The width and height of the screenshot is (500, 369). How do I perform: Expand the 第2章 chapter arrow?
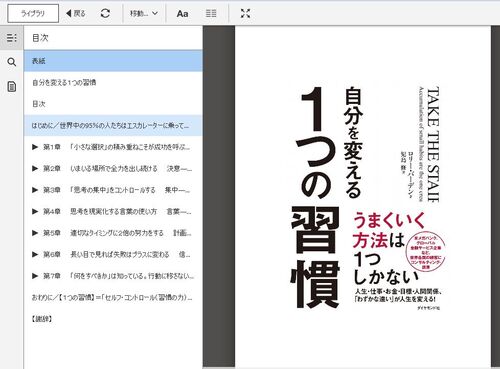coord(35,168)
